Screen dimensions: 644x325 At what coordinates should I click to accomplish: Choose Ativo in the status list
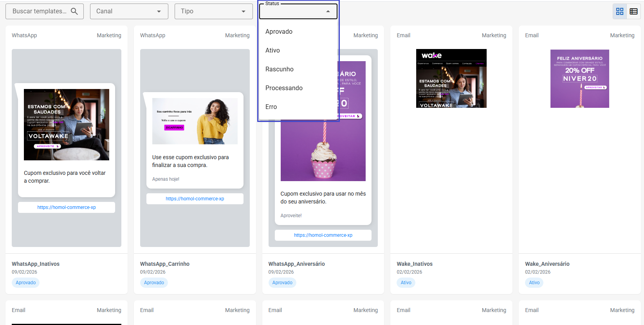click(272, 51)
